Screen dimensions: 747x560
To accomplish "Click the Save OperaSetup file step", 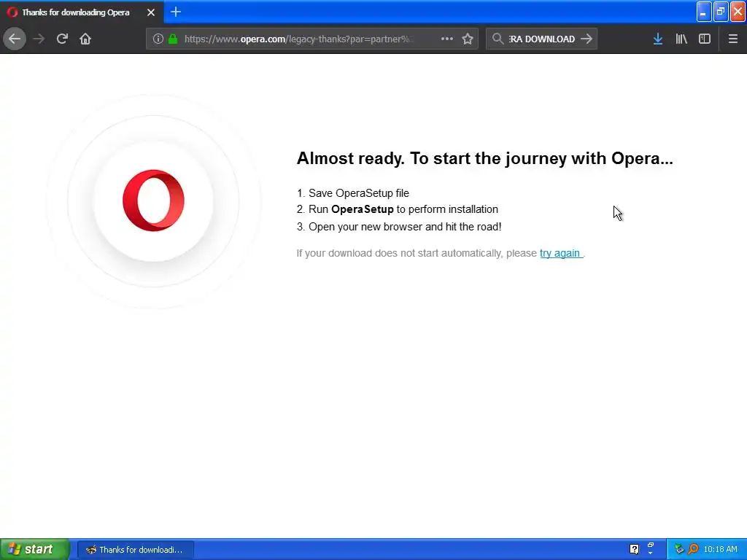I will (353, 193).
